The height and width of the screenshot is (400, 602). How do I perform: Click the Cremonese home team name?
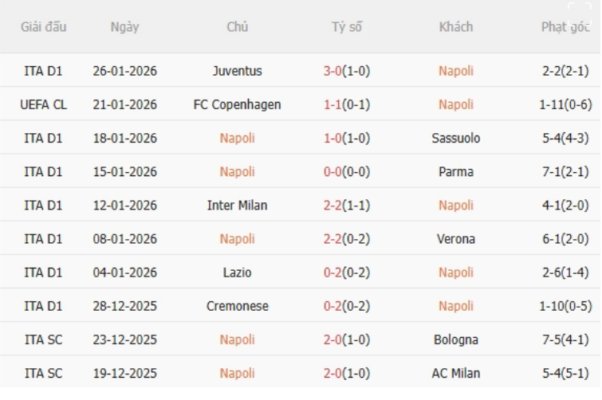pyautogui.click(x=237, y=306)
